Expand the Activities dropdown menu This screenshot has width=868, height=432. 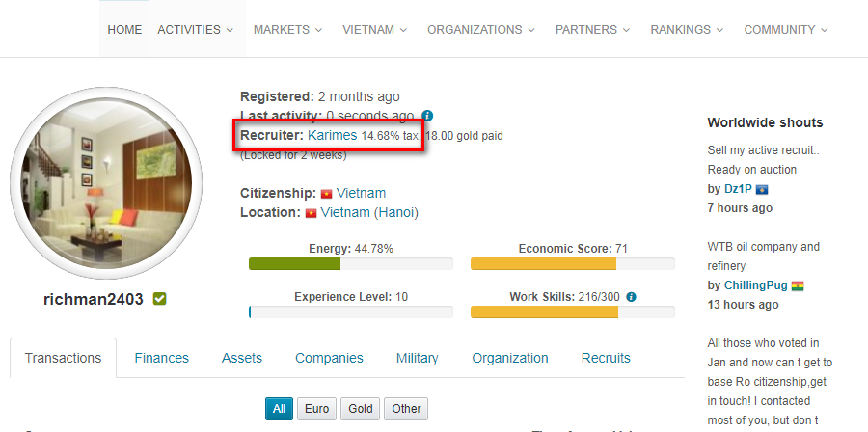point(196,30)
